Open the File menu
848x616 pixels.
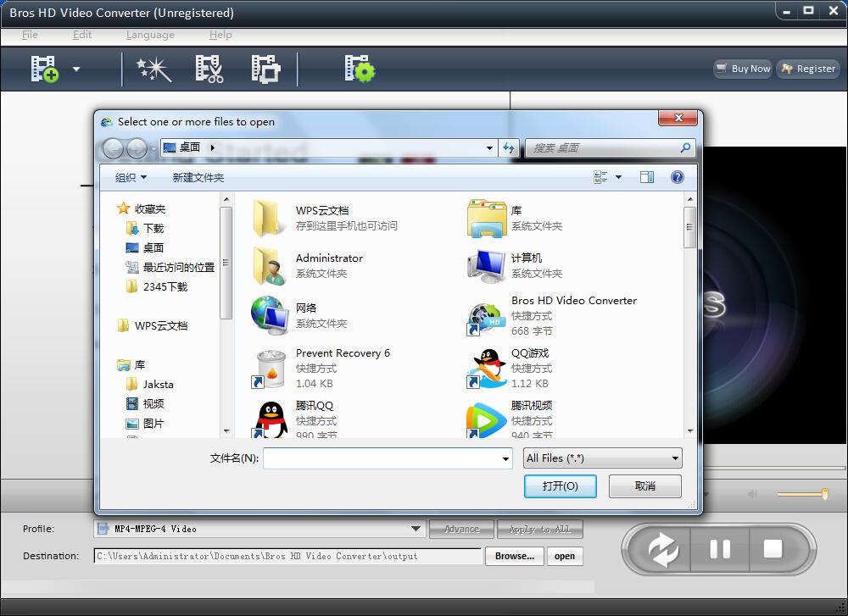(x=30, y=35)
